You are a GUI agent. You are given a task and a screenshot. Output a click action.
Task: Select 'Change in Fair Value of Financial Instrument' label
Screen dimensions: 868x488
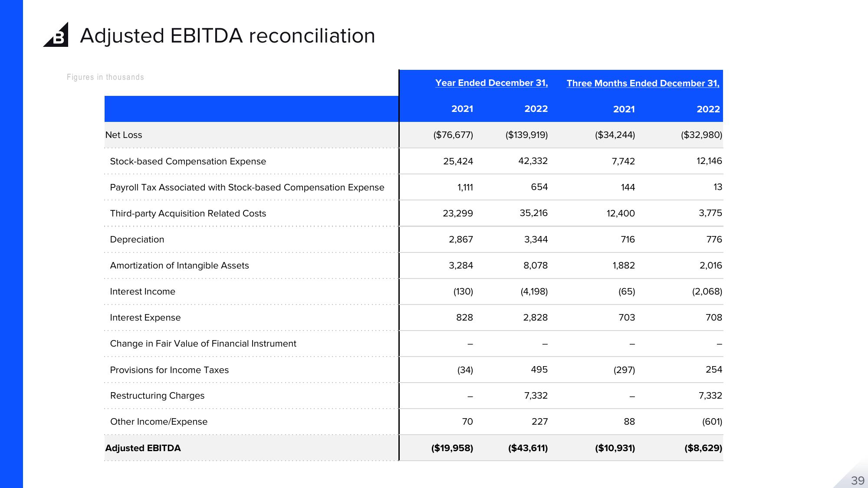(203, 344)
